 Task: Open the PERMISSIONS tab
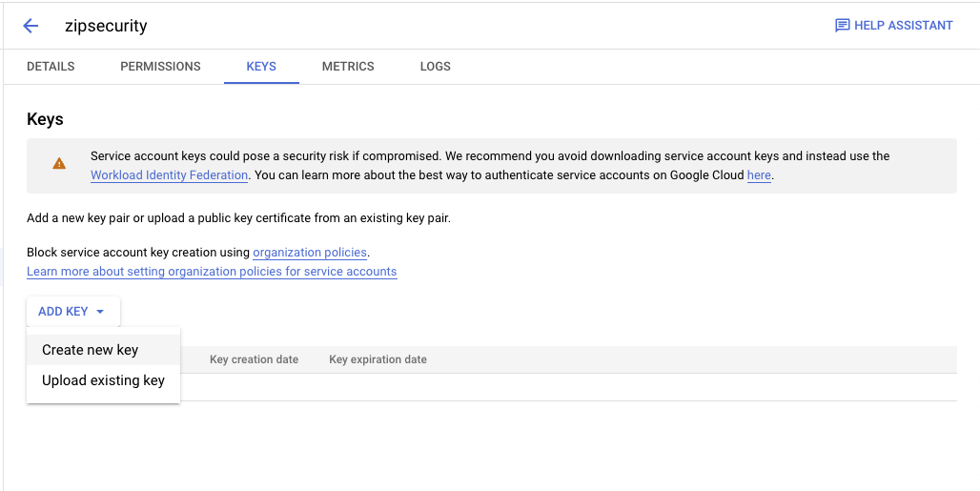[x=160, y=67]
